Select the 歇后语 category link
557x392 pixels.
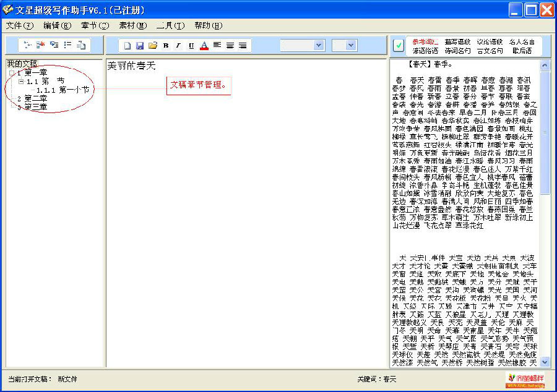point(522,51)
